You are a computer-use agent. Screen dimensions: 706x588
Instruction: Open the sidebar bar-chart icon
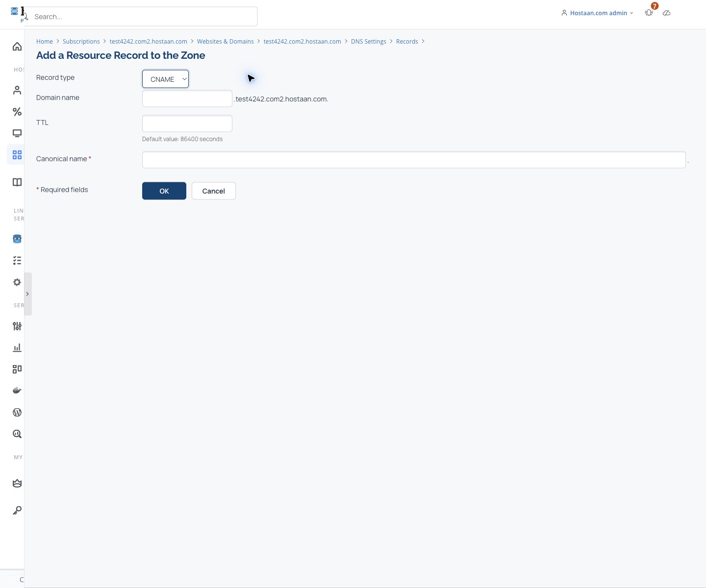coord(17,347)
